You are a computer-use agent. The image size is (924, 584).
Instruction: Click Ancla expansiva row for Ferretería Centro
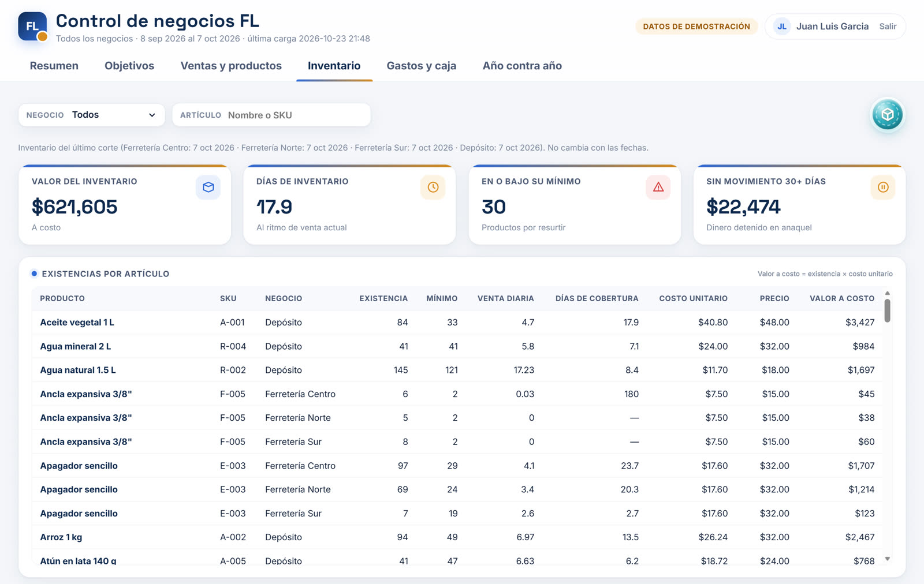457,394
